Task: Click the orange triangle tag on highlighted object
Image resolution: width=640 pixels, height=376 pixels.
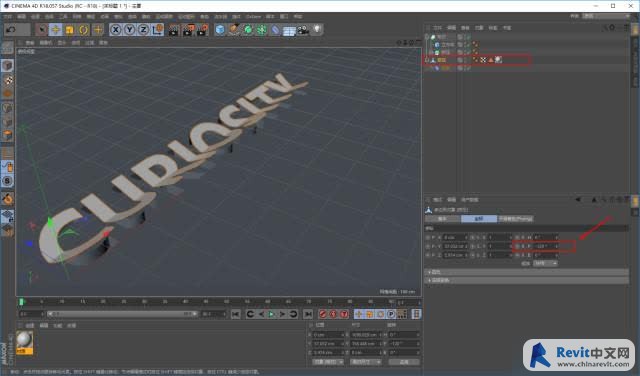Action: [x=491, y=60]
